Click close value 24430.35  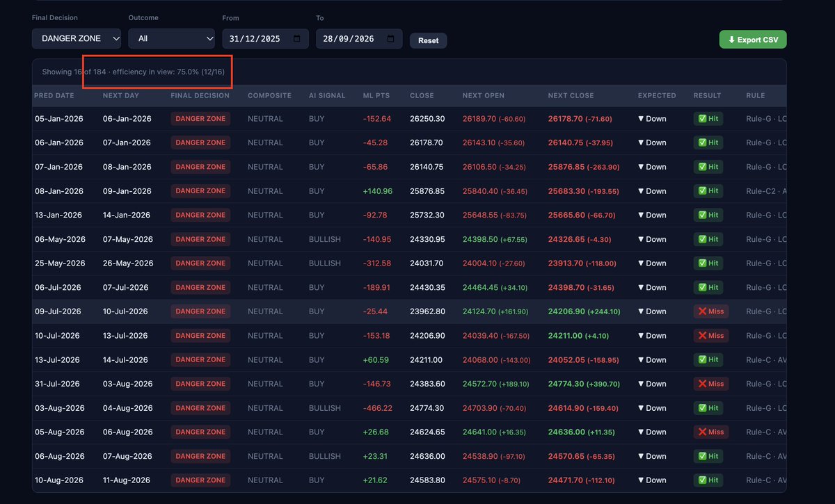[x=427, y=287]
